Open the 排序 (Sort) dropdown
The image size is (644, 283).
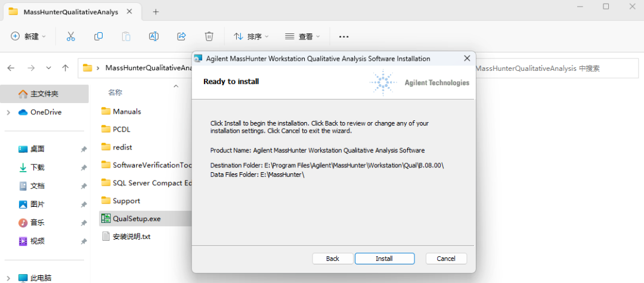251,36
